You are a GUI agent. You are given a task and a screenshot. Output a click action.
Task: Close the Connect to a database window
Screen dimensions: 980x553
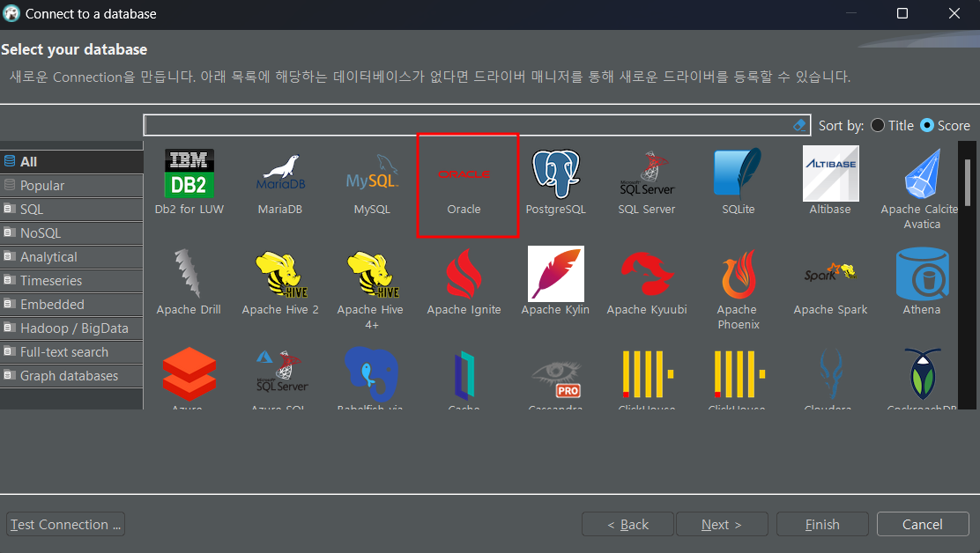click(954, 13)
